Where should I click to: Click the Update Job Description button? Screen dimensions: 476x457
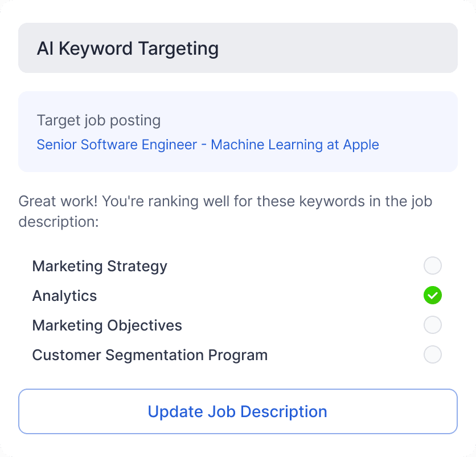pos(237,411)
